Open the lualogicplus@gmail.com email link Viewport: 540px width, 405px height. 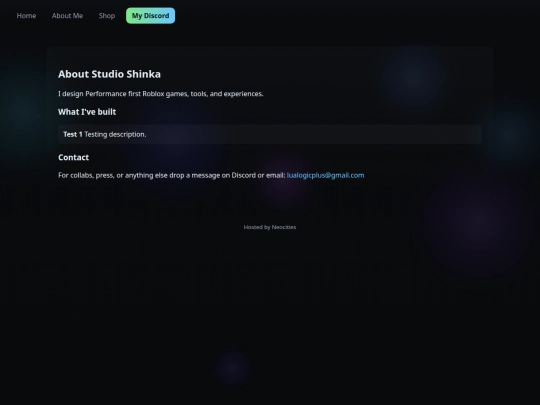(325, 175)
